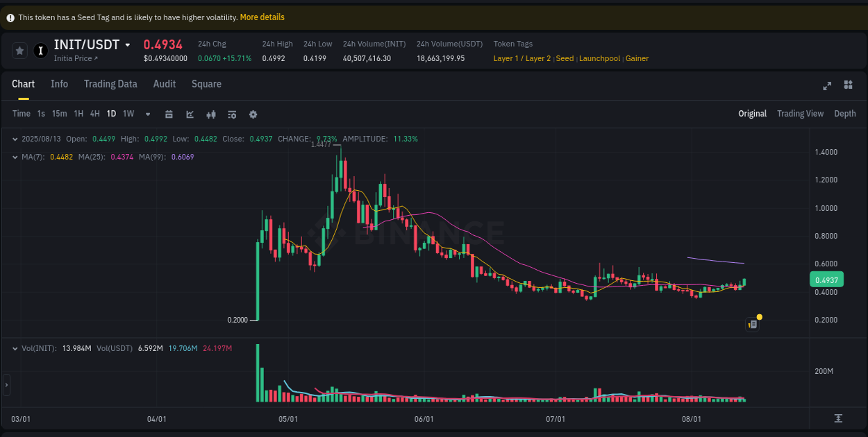Open the extra timeframe dropdown next to 1W

tap(147, 113)
